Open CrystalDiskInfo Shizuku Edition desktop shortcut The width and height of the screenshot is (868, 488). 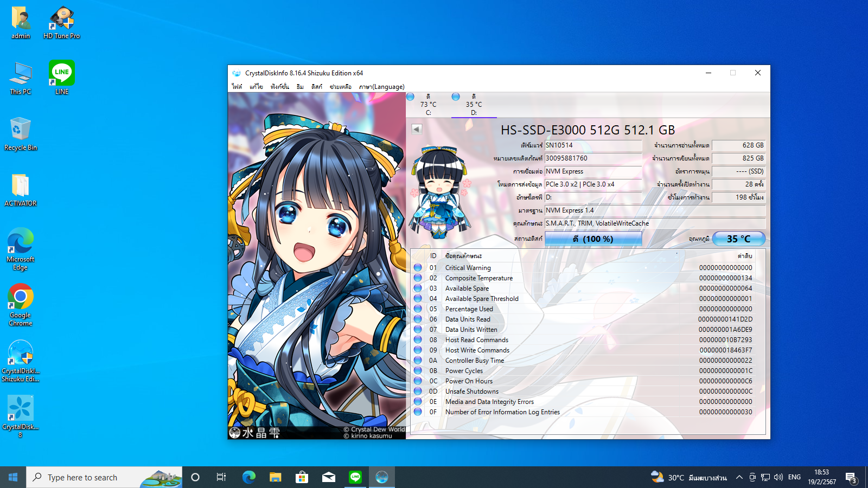(x=21, y=361)
